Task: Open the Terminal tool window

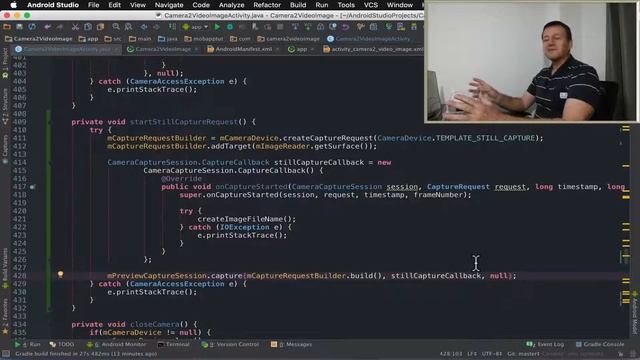Action: [174, 344]
